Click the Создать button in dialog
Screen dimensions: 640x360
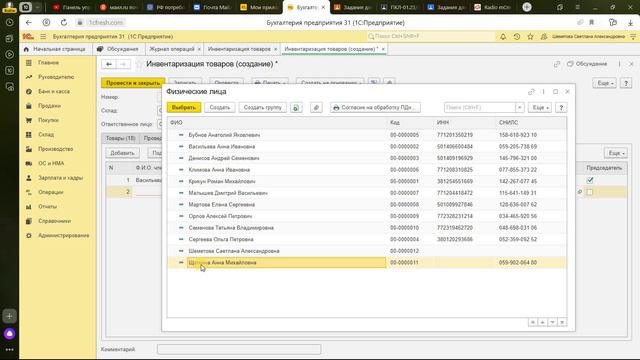tap(220, 108)
